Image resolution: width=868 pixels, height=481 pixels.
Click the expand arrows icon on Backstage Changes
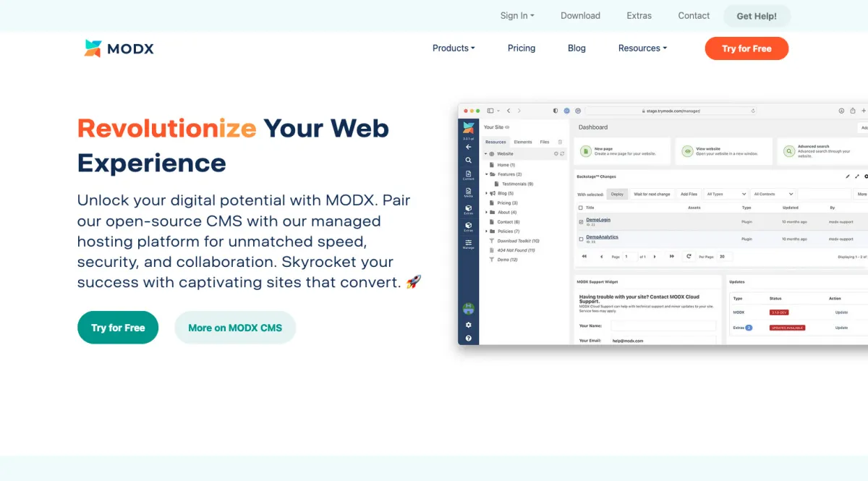click(x=857, y=176)
